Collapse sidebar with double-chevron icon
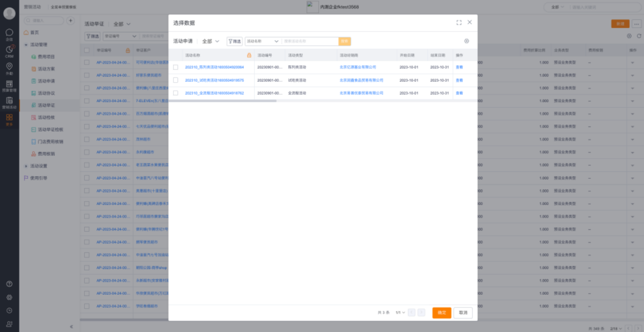644x332 pixels. click(x=71, y=326)
